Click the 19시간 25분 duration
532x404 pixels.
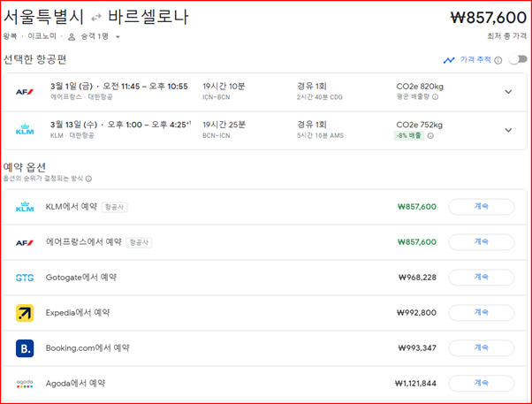[224, 125]
